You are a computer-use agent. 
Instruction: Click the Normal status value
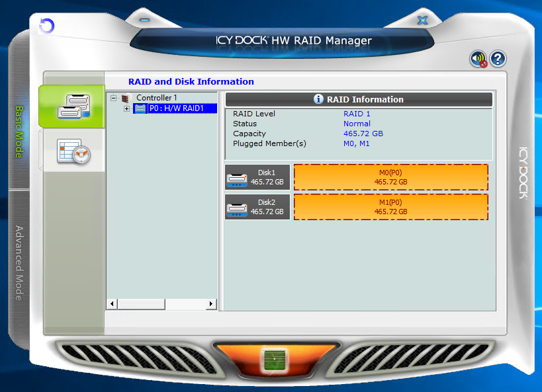[x=357, y=124]
